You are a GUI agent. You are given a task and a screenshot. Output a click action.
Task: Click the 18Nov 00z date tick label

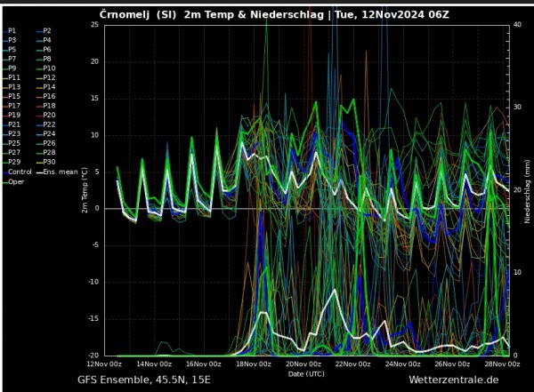point(254,364)
